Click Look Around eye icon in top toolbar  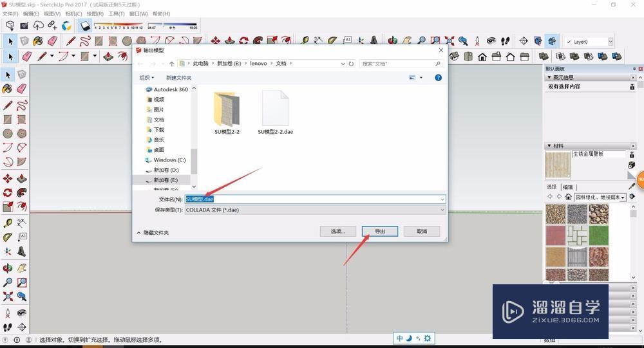[x=491, y=41]
